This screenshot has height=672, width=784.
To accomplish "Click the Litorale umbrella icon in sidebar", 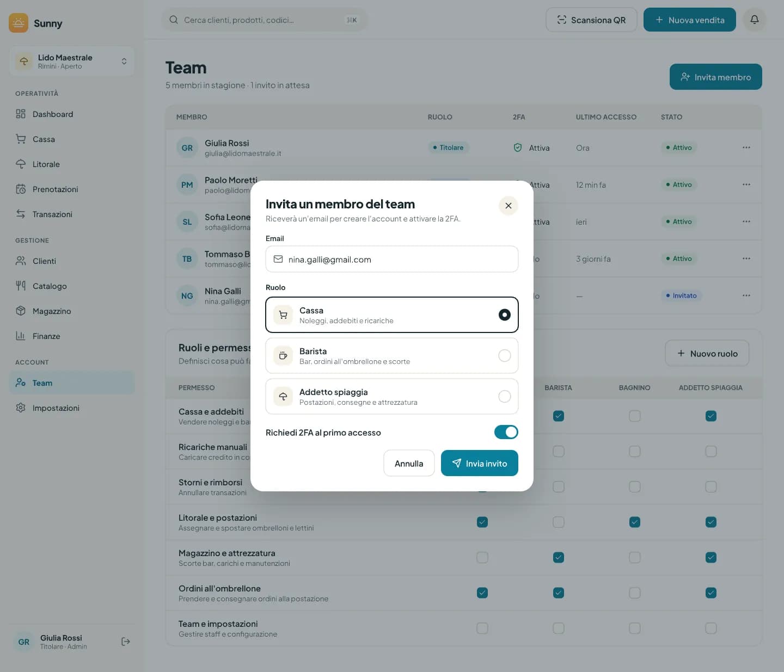I will [x=21, y=164].
